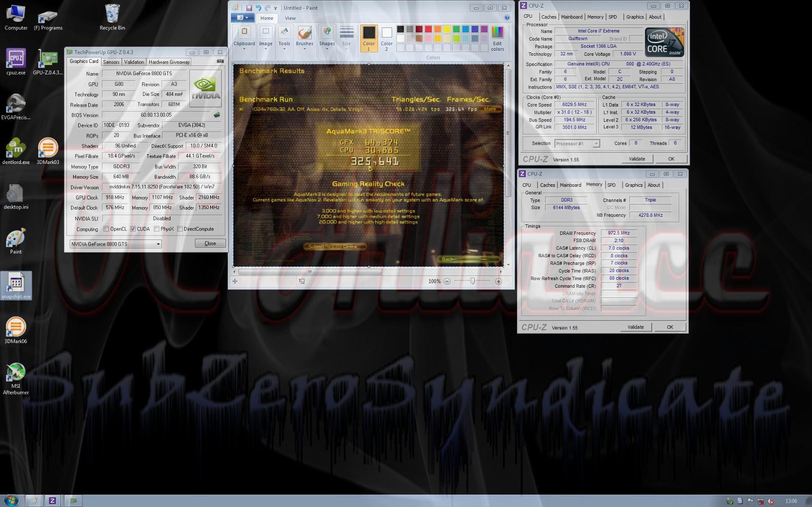Click the Windows Start orb
Viewport: 812px width, 507px height.
click(x=11, y=500)
